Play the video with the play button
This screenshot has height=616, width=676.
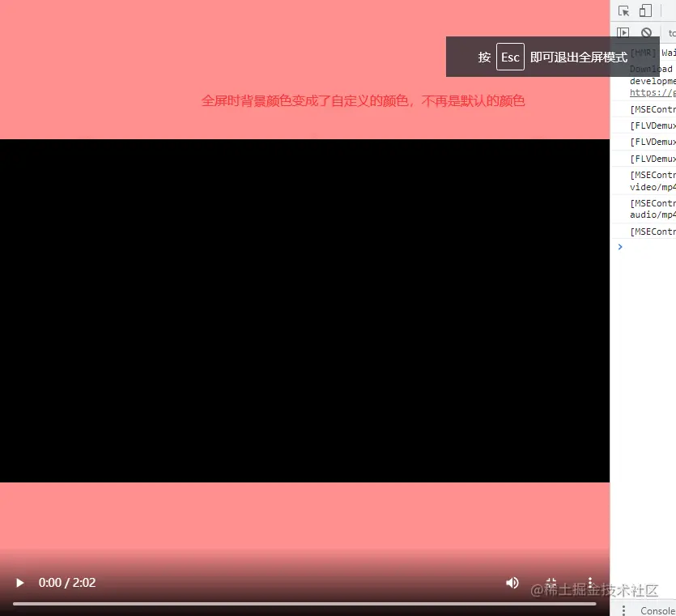coord(19,582)
